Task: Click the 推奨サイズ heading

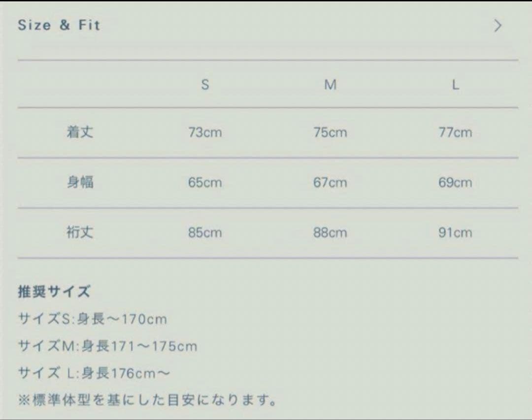Action: 54,291
